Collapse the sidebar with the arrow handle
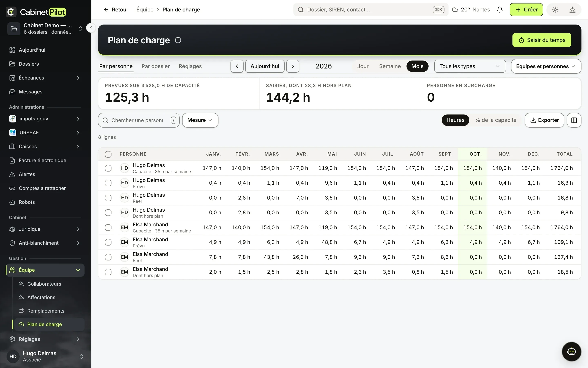The width and height of the screenshot is (588, 368). [91, 28]
